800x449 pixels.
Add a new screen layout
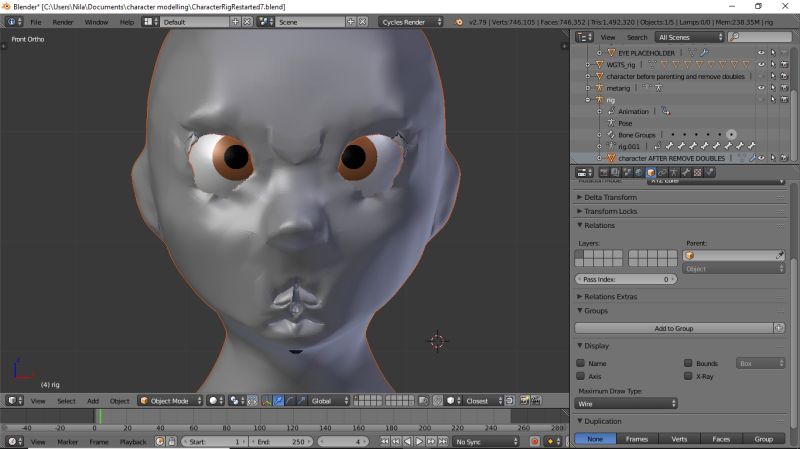click(235, 22)
